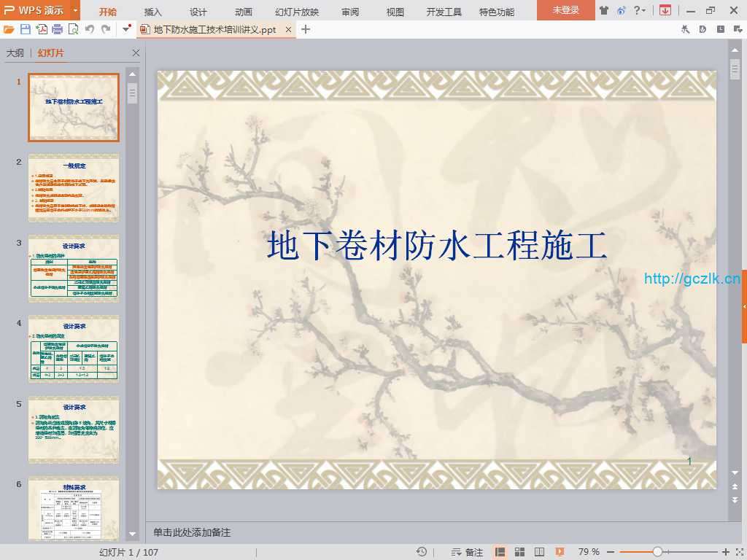747x560 pixels.
Task: Switch to reading view in status bar
Action: click(x=540, y=552)
